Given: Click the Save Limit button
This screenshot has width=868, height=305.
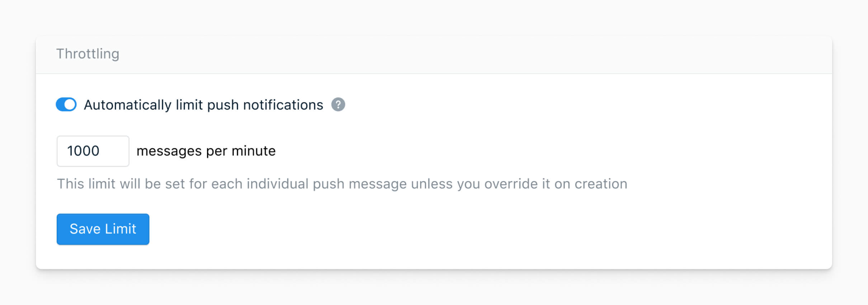Looking at the screenshot, I should [103, 229].
